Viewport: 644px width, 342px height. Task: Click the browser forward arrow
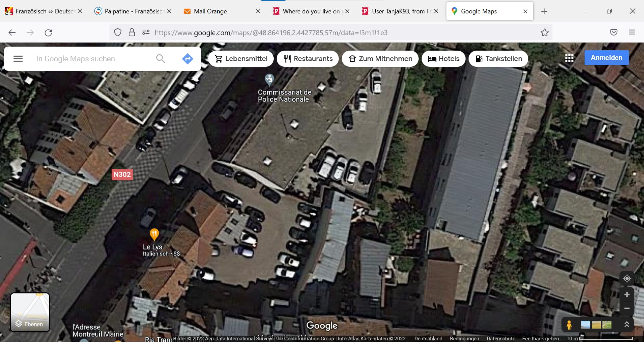[x=30, y=33]
